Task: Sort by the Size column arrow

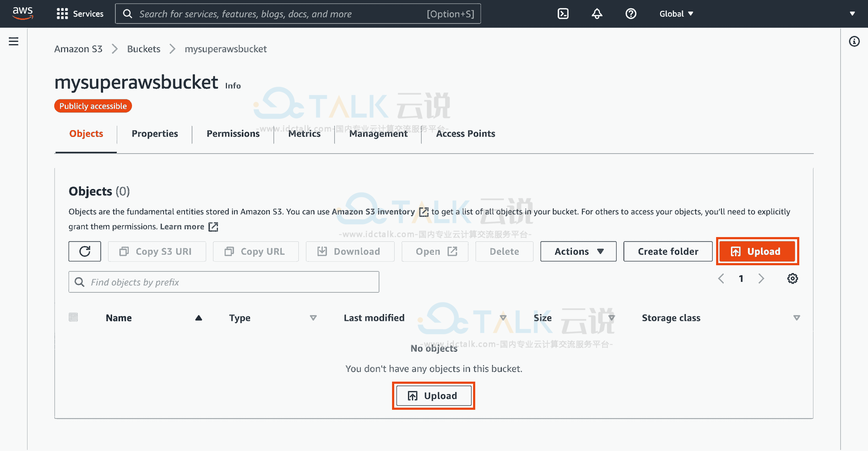Action: tap(612, 318)
